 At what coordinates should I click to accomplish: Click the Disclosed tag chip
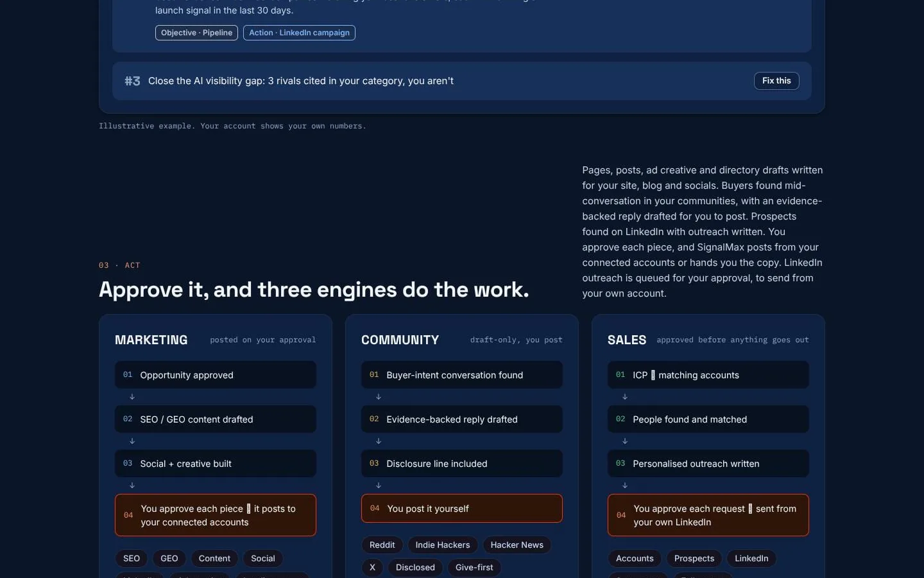click(x=415, y=568)
